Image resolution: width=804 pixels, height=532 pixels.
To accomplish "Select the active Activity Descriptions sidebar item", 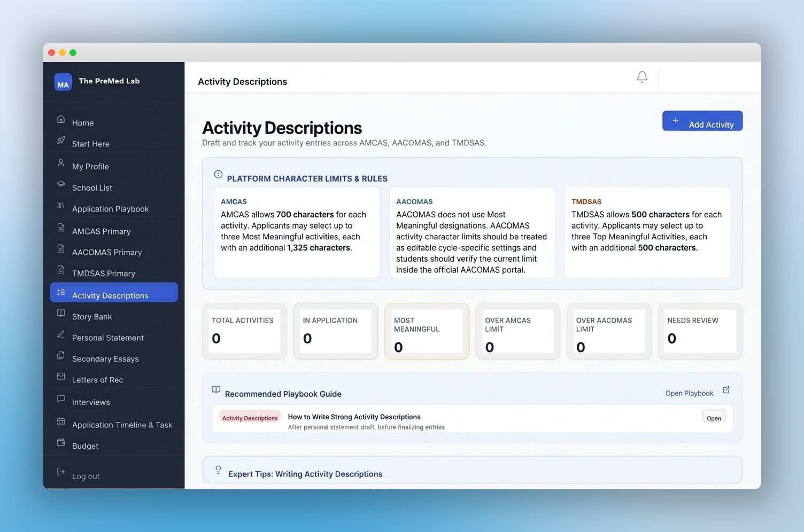I will [x=114, y=292].
